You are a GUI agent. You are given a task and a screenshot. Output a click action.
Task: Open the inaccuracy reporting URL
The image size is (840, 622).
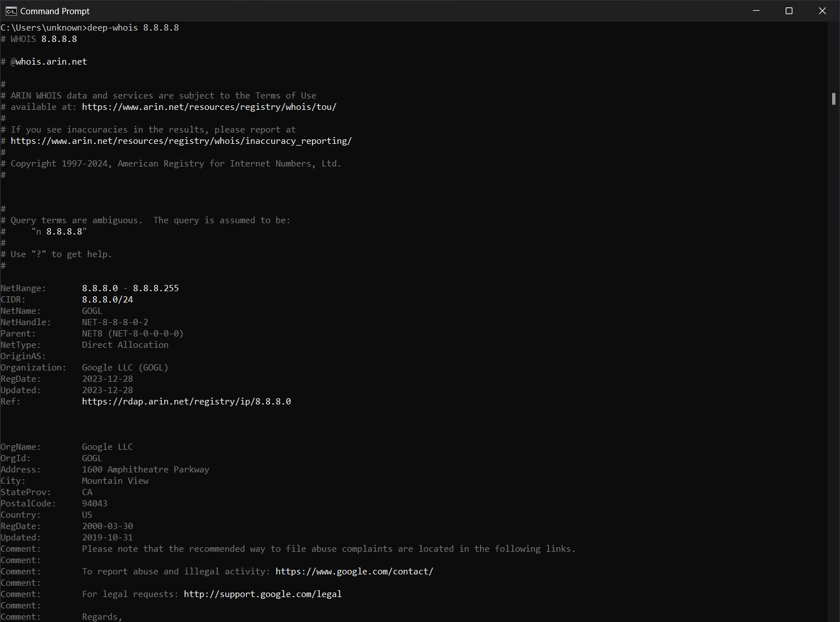[x=182, y=140]
